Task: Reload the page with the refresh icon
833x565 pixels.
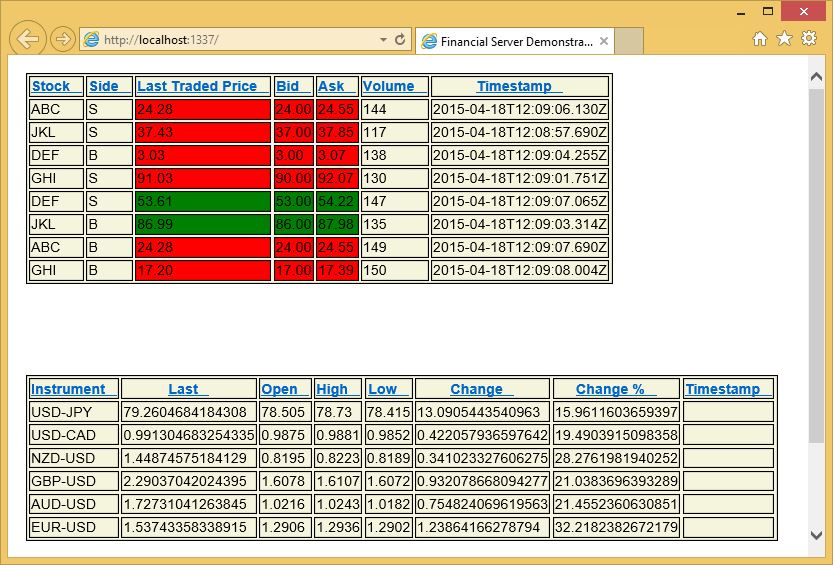Action: click(400, 40)
